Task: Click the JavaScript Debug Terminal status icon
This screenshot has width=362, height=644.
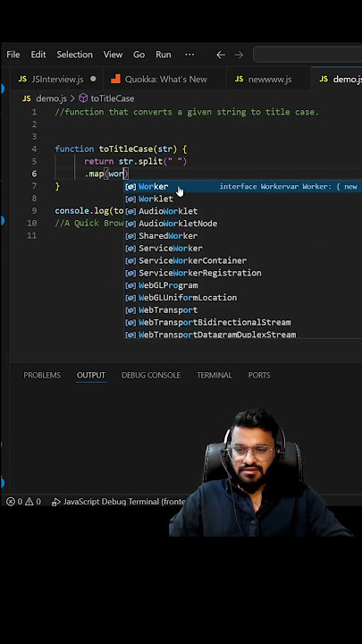Action: (55, 502)
